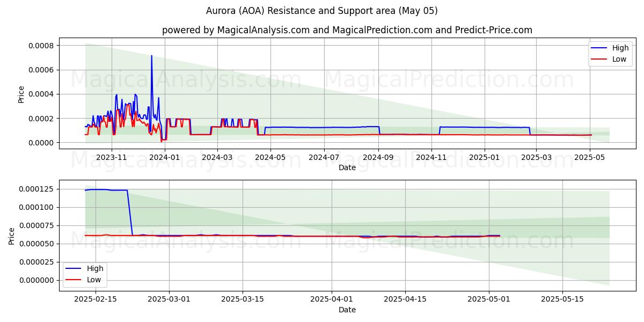Click the 2025-01 date tick label upper chart
The width and height of the screenshot is (644, 322).
pos(485,157)
